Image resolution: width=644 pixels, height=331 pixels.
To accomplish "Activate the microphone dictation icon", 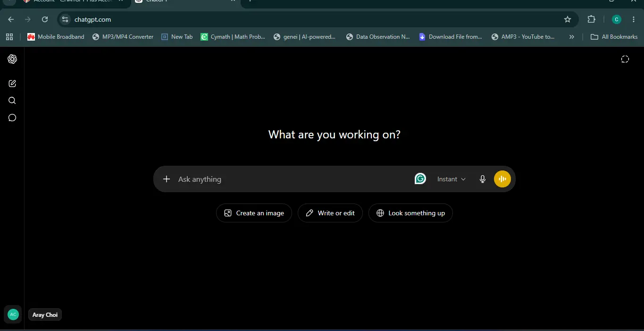I will click(x=482, y=179).
